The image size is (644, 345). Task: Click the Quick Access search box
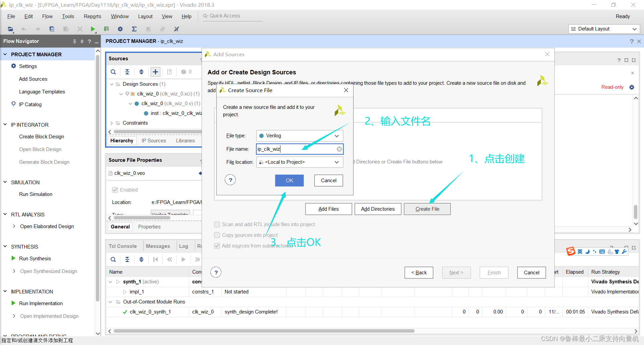(232, 16)
